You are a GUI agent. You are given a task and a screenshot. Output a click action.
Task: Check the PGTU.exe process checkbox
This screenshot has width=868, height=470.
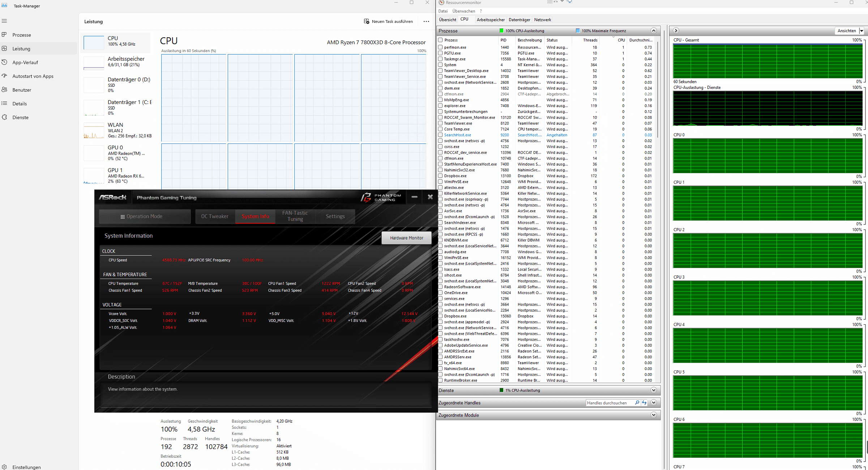pos(440,53)
